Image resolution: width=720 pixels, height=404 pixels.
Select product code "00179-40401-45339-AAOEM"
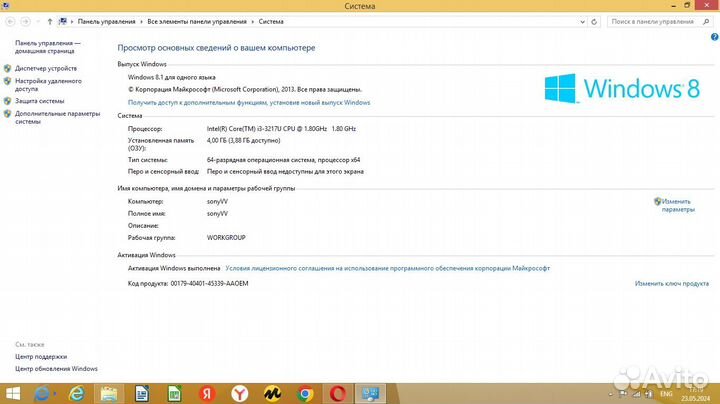[209, 283]
